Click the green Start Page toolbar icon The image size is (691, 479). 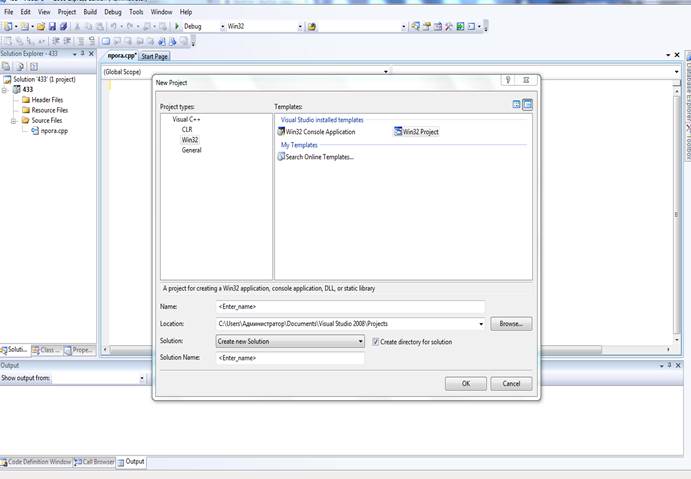tap(460, 27)
